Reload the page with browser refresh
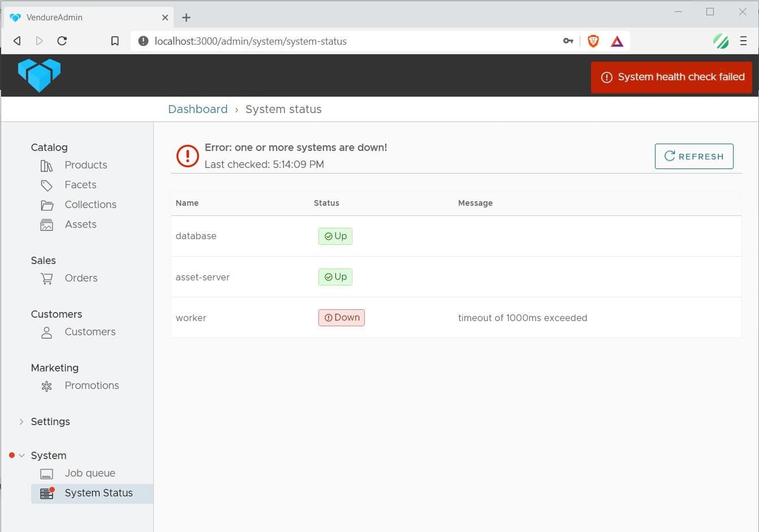This screenshot has width=759, height=532. click(62, 41)
